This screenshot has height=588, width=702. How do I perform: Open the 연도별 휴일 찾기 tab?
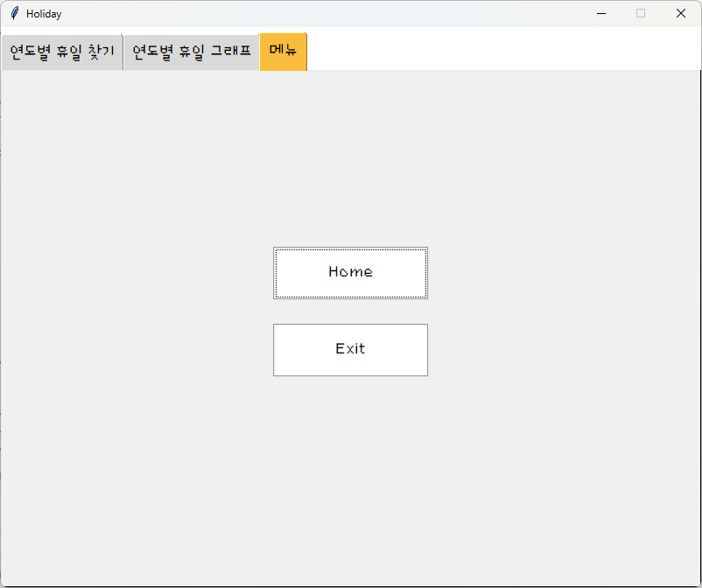coord(62,52)
